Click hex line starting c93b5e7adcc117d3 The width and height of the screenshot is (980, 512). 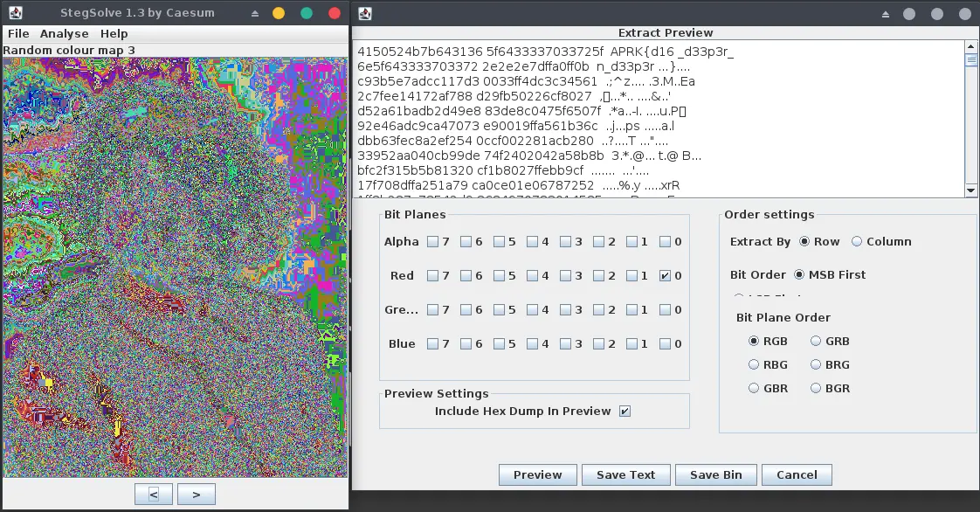tap(527, 82)
